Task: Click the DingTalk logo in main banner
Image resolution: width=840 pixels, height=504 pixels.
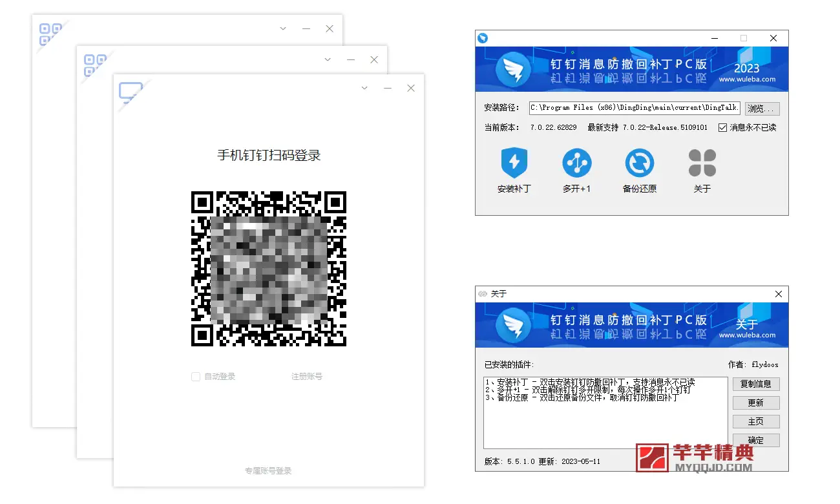Action: [514, 69]
